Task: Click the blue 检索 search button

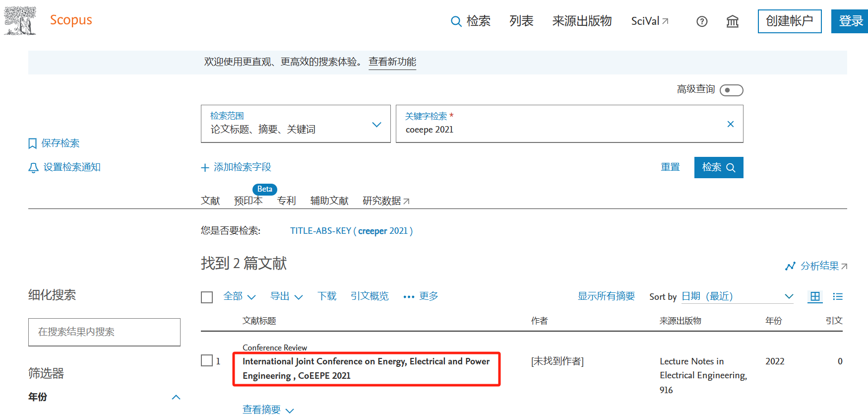Action: pyautogui.click(x=718, y=167)
